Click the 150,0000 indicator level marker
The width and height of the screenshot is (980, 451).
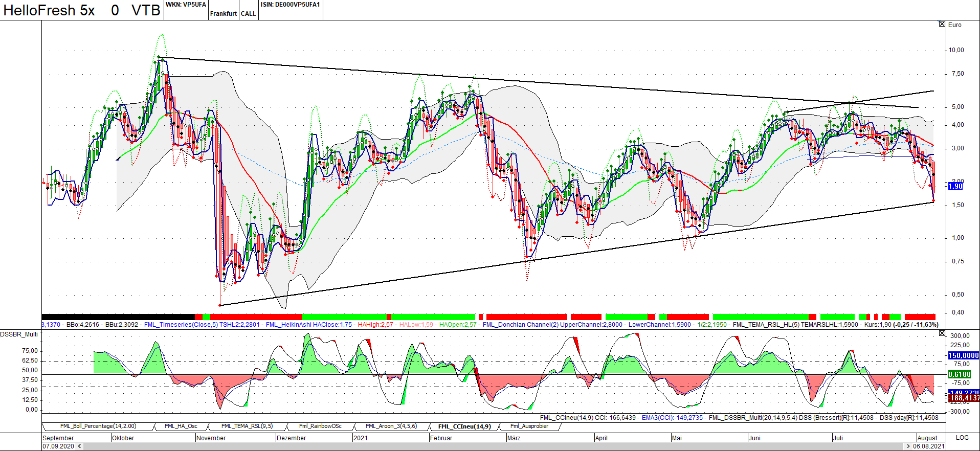coord(964,355)
